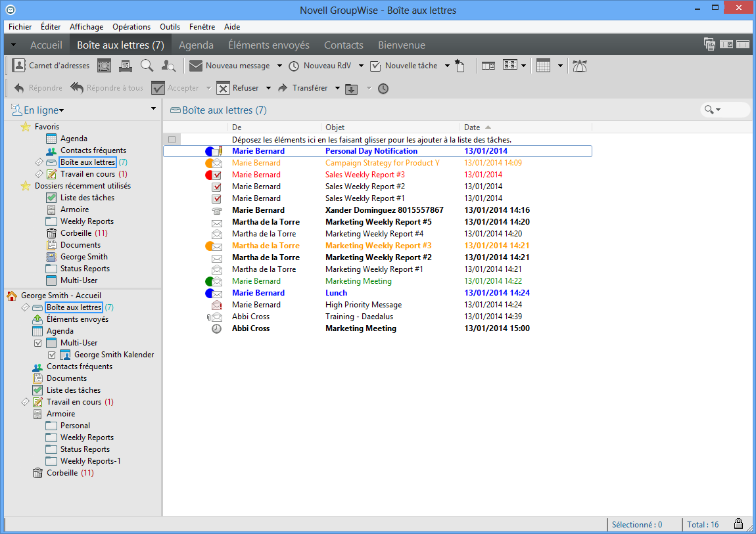Click the umbrella vacation rule icon

(579, 66)
